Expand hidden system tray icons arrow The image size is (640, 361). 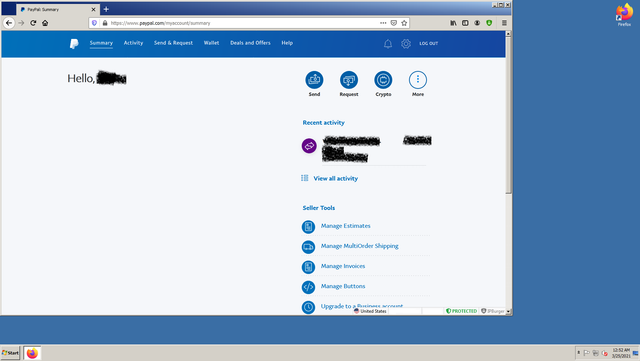pos(578,353)
